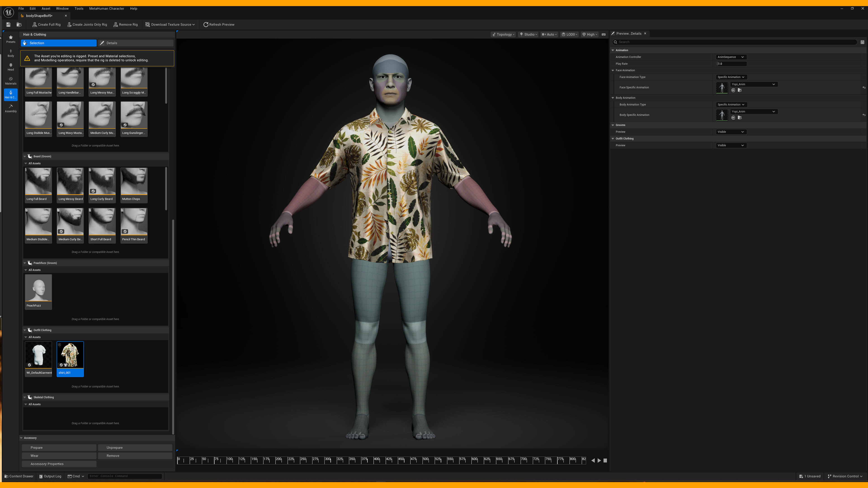Open the Topology viewport dropdown

tap(503, 34)
